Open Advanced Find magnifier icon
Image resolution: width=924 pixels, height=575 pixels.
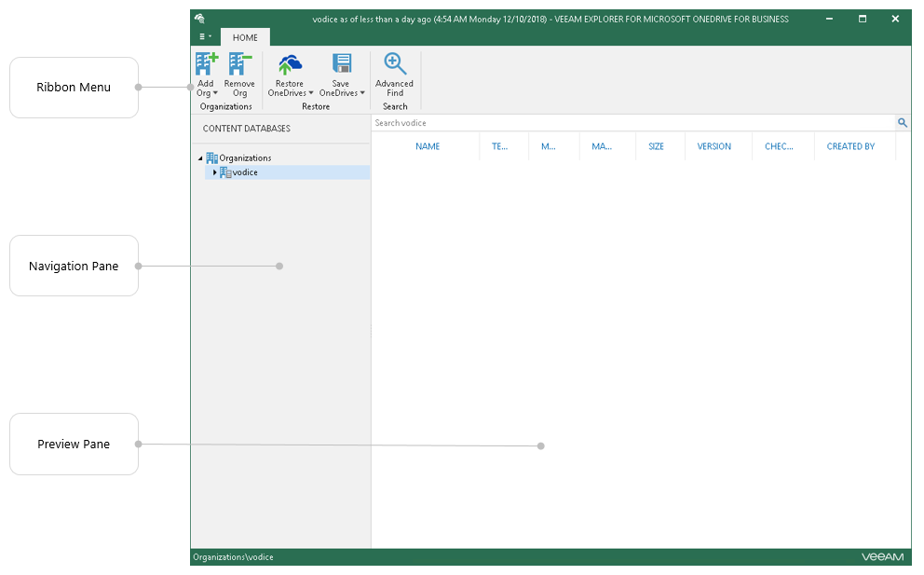394,63
